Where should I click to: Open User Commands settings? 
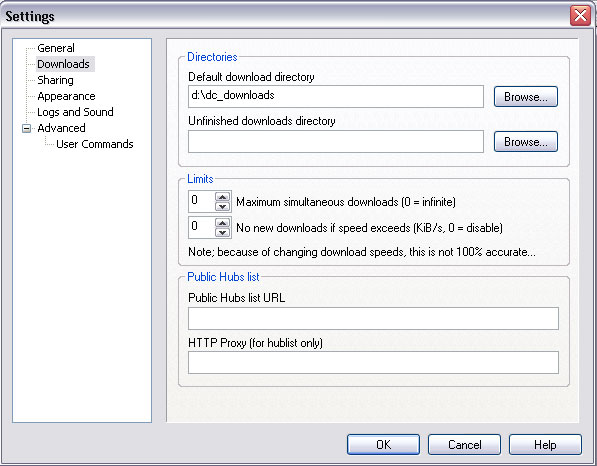pos(94,144)
